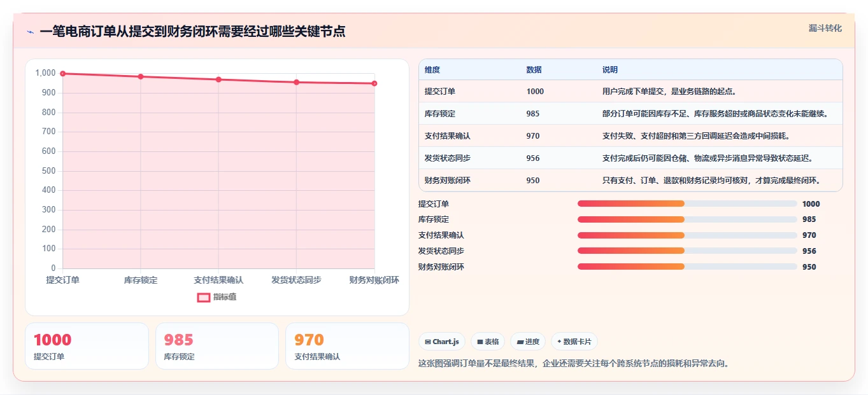Click the description starting '只有支付、订单、退款'

[x=711, y=181]
